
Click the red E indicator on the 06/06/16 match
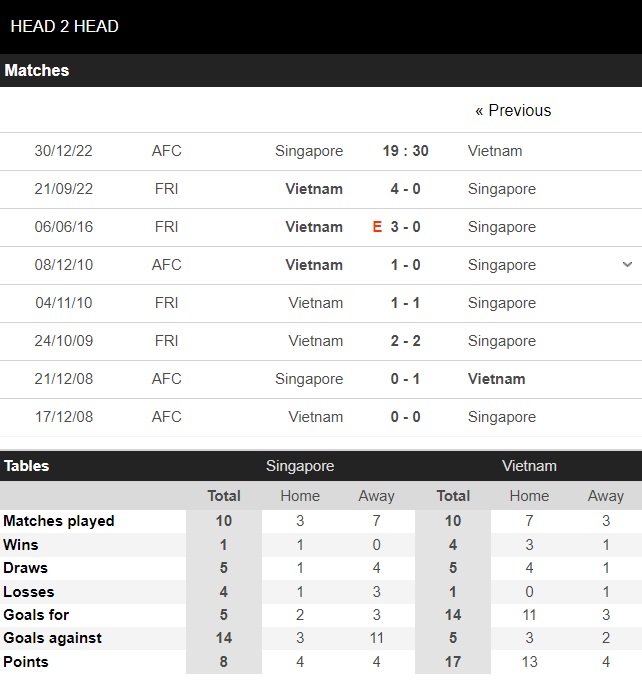377,227
